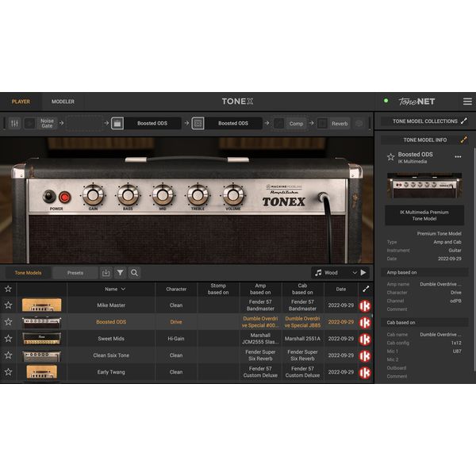The height and width of the screenshot is (476, 476).
Task: Open the filter funnel icon in the browser toolbar
Action: pos(120,273)
